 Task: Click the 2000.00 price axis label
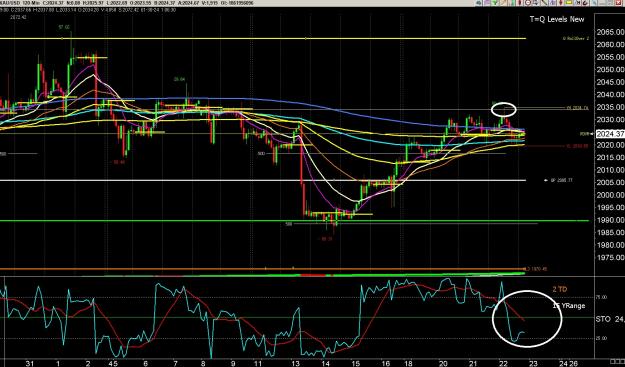point(610,195)
